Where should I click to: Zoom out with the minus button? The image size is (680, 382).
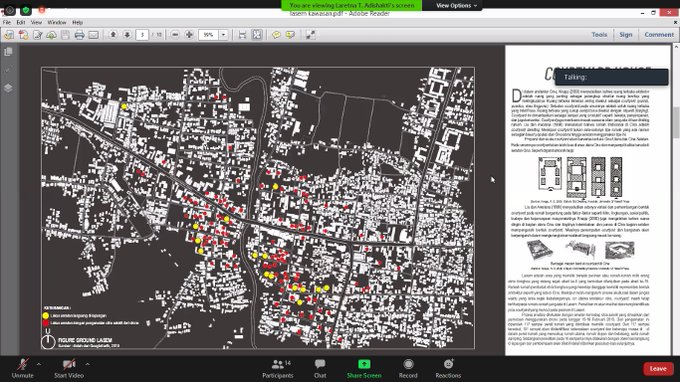pos(175,35)
